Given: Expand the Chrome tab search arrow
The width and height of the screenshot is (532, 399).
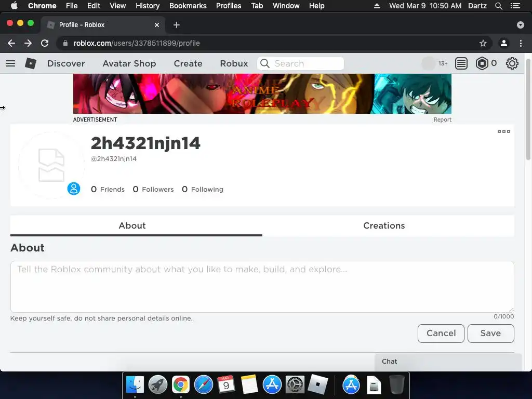Looking at the screenshot, I should pyautogui.click(x=521, y=25).
